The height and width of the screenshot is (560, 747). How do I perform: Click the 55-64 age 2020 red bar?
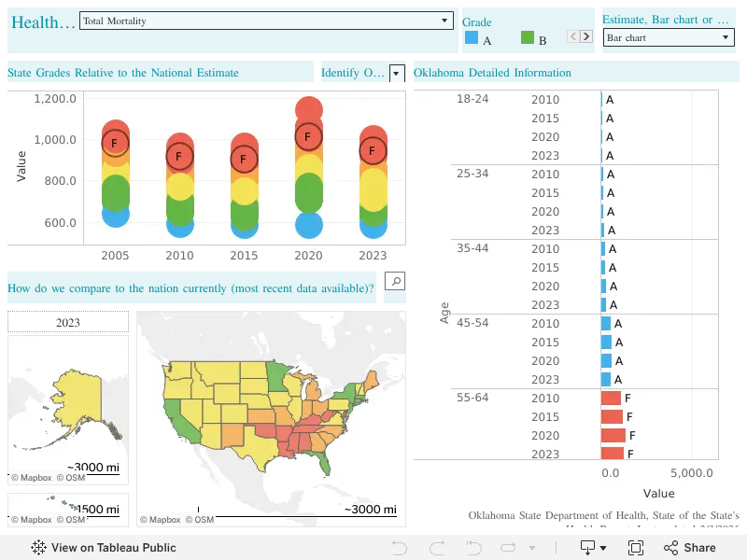tap(613, 435)
